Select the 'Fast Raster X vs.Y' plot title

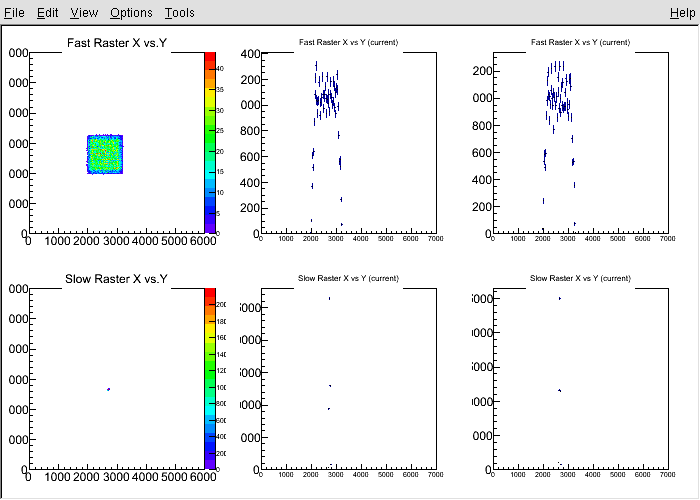[x=117, y=43]
